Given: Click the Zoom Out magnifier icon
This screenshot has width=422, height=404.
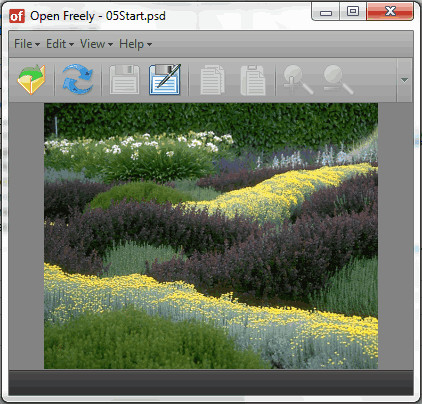Looking at the screenshot, I should click(338, 79).
